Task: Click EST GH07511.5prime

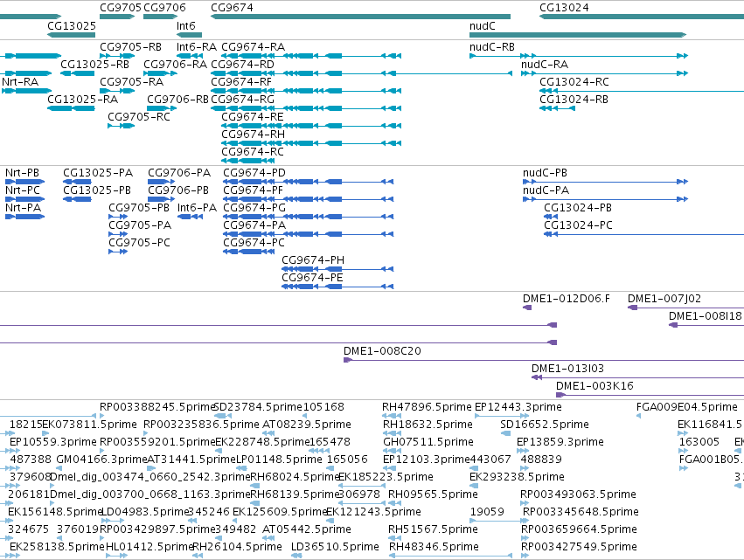Action: tap(428, 443)
